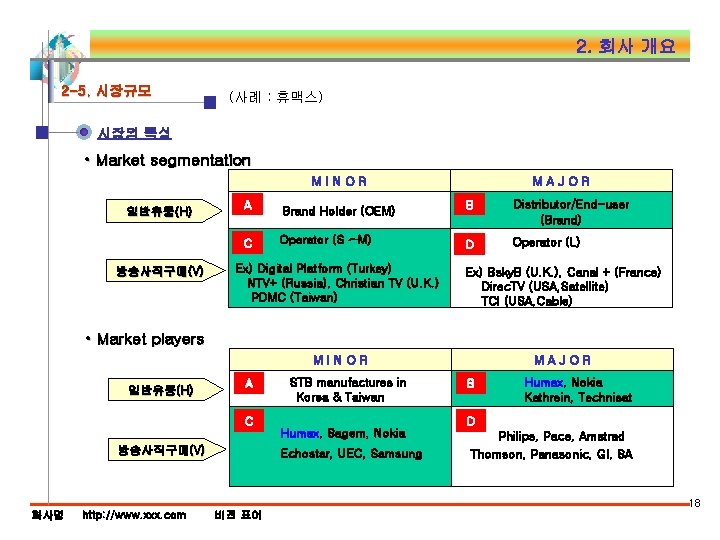Click the Distributor/End-user (Brand) cell text
The height and width of the screenshot is (540, 720).
pos(571,212)
